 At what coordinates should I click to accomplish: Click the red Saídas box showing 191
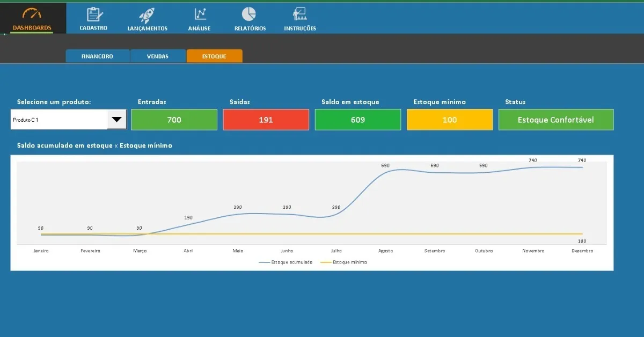pyautogui.click(x=266, y=120)
